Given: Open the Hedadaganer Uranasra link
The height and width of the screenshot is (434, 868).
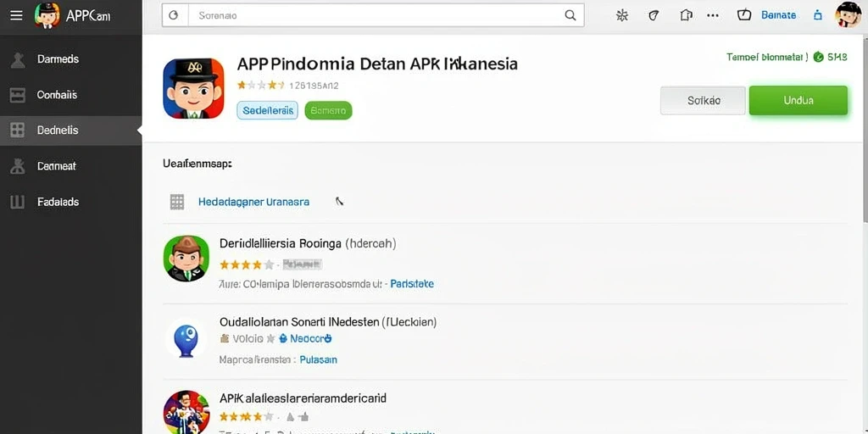Looking at the screenshot, I should 253,202.
